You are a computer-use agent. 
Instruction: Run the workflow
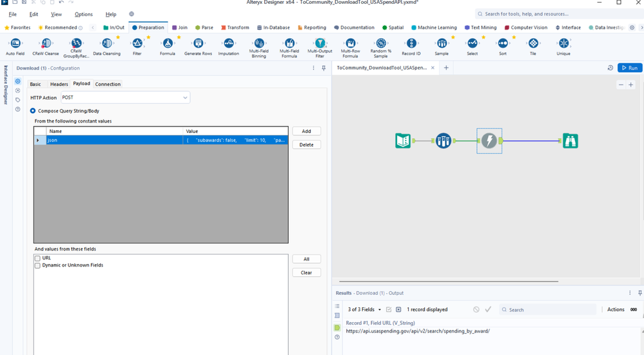tap(630, 68)
